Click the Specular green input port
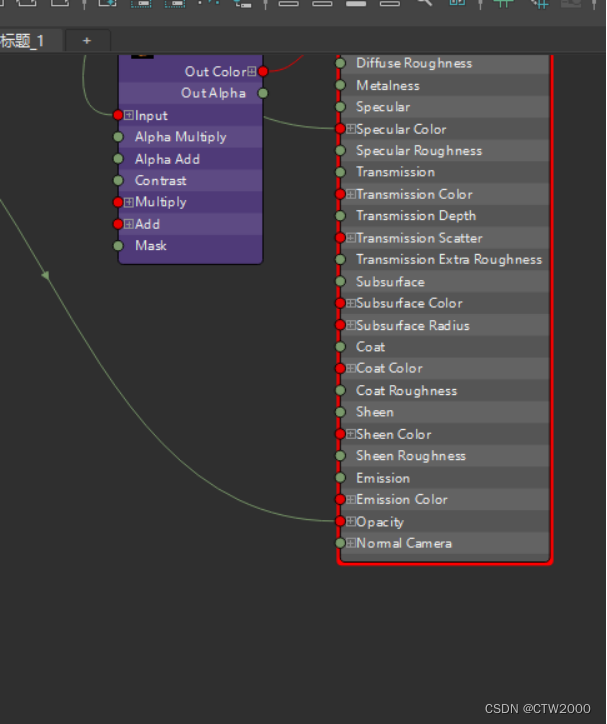This screenshot has height=724, width=607. [341, 107]
